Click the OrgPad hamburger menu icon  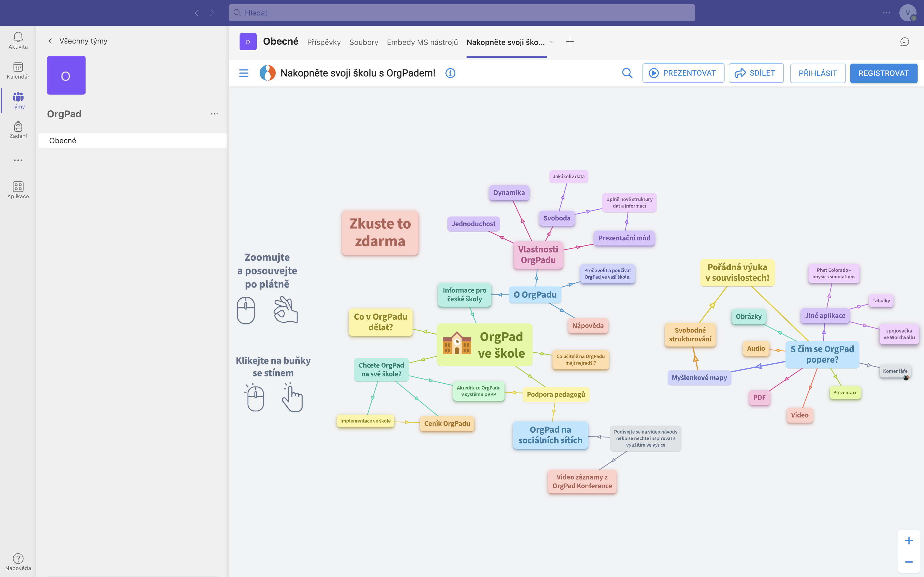click(244, 73)
